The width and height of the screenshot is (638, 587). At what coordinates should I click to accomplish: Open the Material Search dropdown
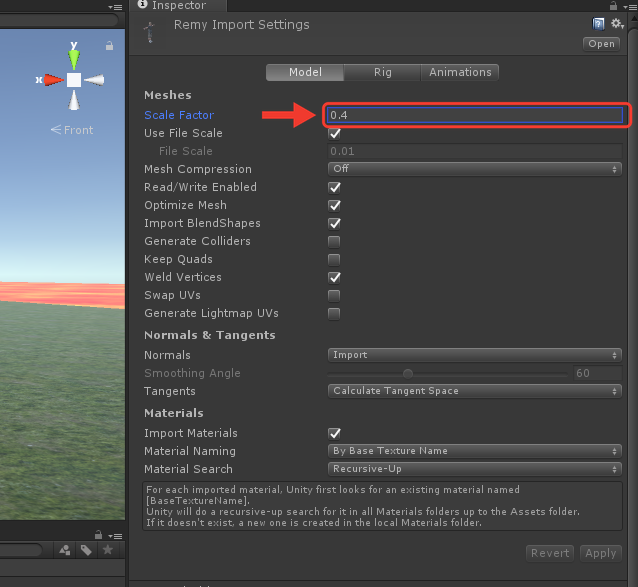(x=475, y=469)
